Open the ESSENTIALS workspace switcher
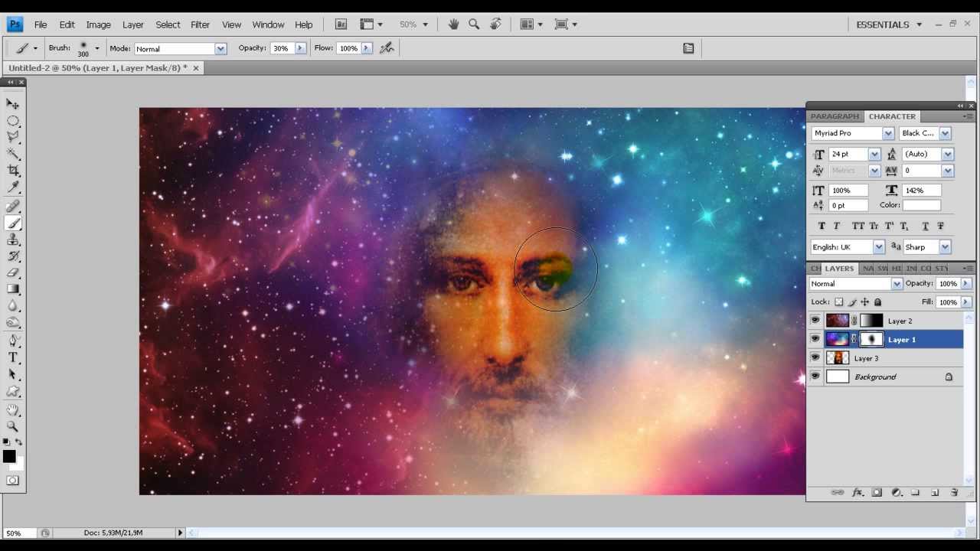 889,24
